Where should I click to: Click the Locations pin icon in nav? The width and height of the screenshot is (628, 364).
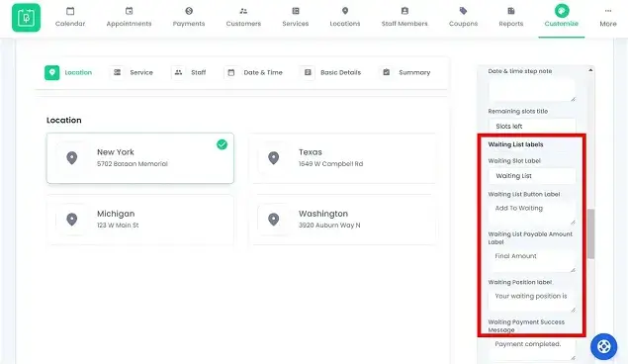(345, 11)
